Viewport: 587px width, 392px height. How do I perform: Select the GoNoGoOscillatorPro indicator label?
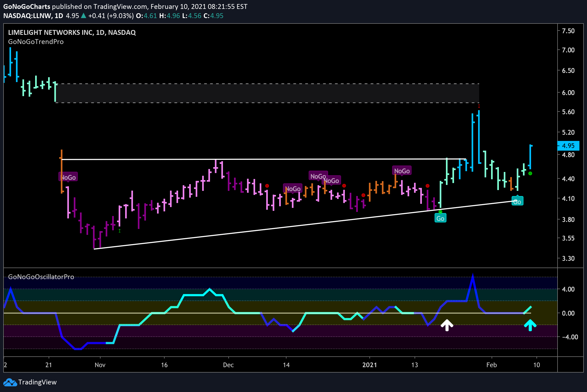tap(41, 277)
